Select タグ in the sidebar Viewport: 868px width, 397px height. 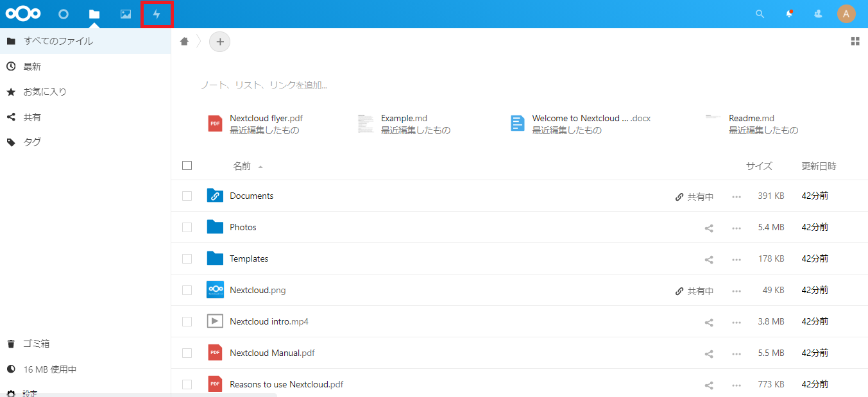point(85,142)
